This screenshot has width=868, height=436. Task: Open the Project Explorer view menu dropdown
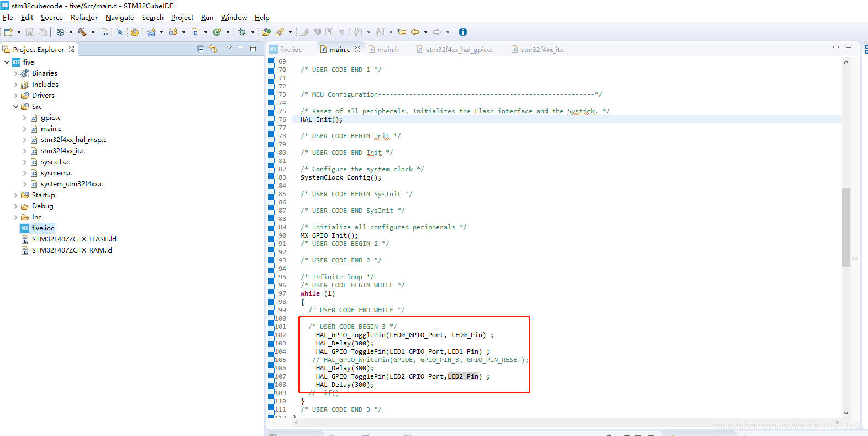(229, 48)
